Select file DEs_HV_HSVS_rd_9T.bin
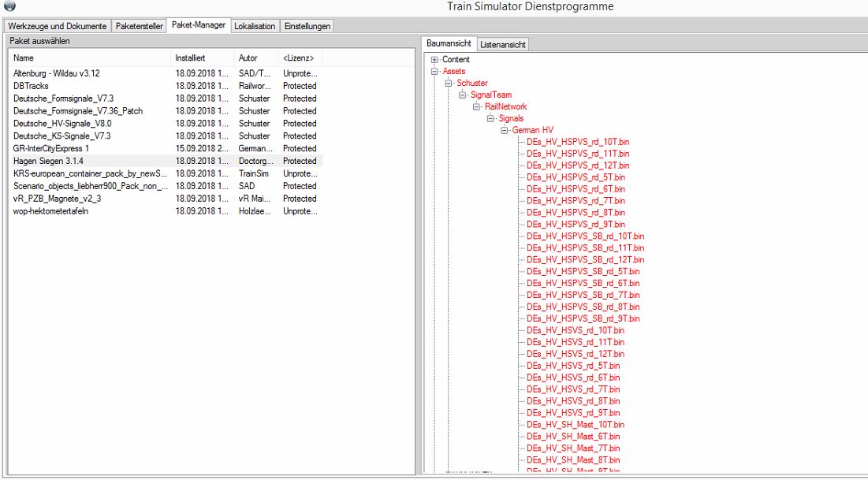The image size is (868, 480). pyautogui.click(x=573, y=413)
